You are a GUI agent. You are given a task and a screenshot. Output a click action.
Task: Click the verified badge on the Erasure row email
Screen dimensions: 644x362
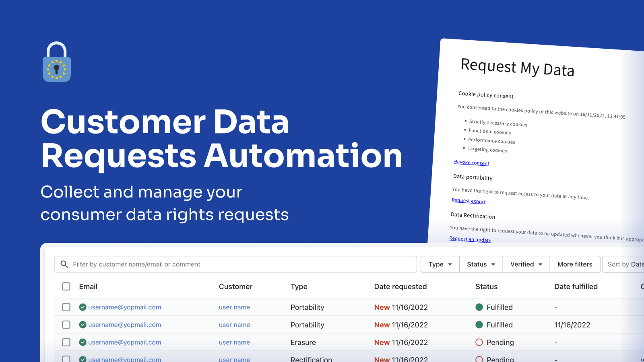[x=83, y=342]
